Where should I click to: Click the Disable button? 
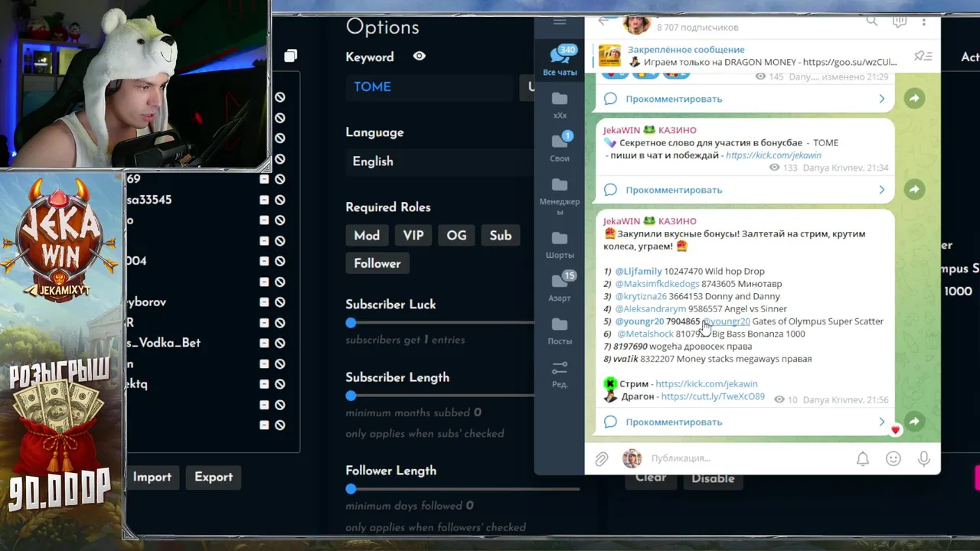point(713,478)
